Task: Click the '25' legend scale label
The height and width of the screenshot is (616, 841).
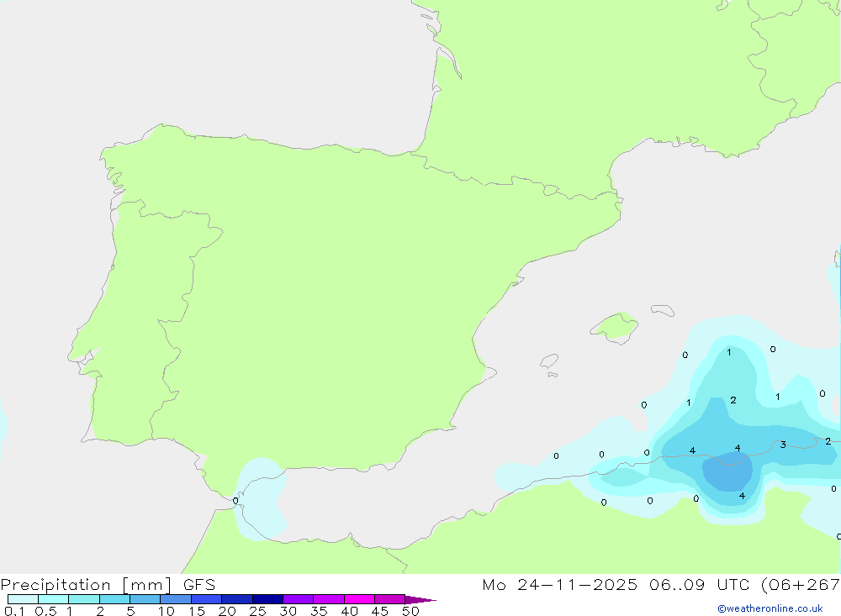Action: (x=257, y=611)
